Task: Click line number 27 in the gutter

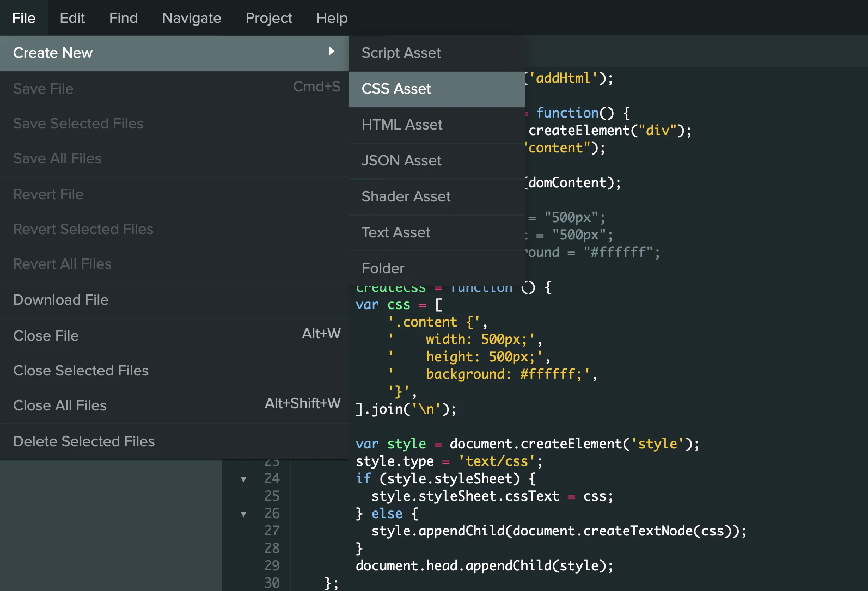Action: pyautogui.click(x=272, y=531)
